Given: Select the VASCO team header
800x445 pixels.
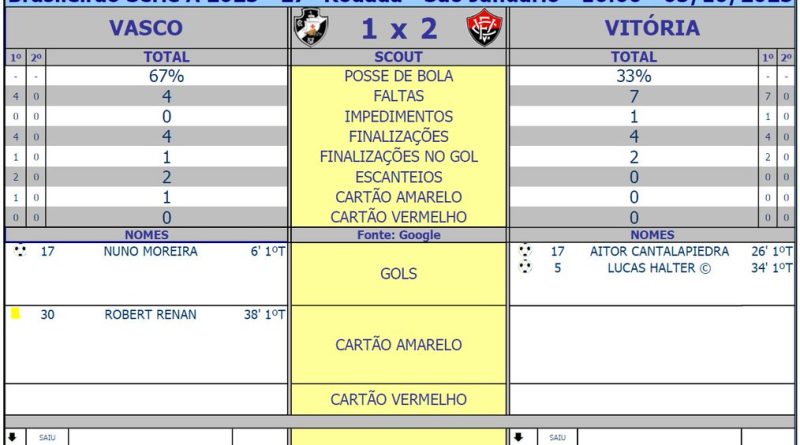Looking at the screenshot, I should 146,28.
